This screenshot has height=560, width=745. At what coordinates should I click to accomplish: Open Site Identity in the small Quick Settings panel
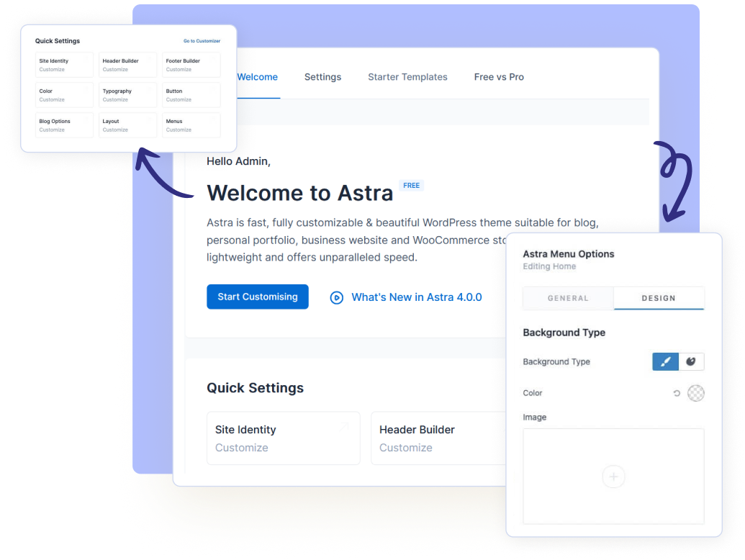coord(64,65)
